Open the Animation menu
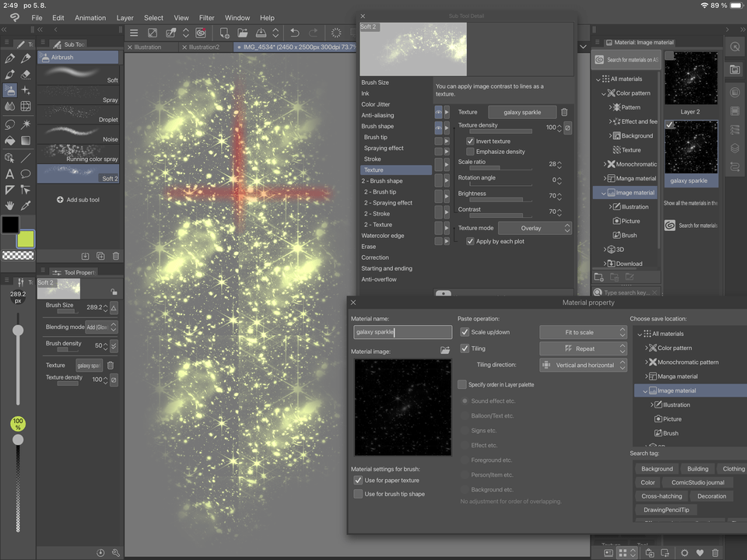Image resolution: width=747 pixels, height=560 pixels. tap(90, 18)
